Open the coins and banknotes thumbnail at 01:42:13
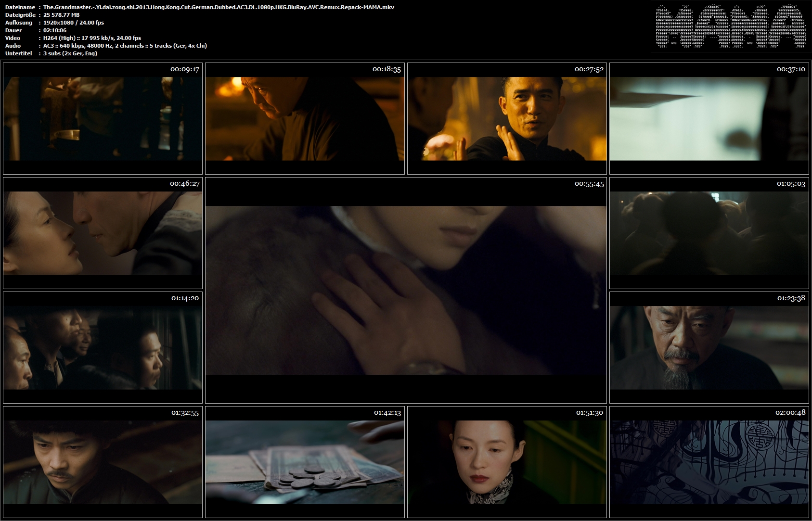The height and width of the screenshot is (521, 812). click(x=305, y=462)
